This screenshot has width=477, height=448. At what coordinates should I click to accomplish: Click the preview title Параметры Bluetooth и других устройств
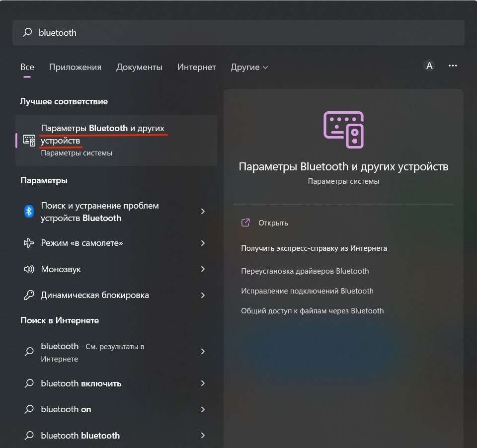(x=343, y=167)
